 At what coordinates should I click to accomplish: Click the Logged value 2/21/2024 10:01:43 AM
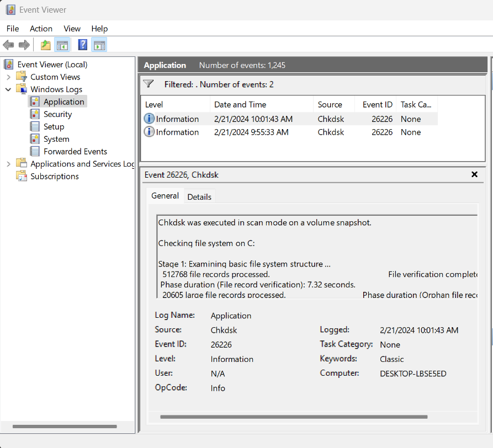click(419, 330)
